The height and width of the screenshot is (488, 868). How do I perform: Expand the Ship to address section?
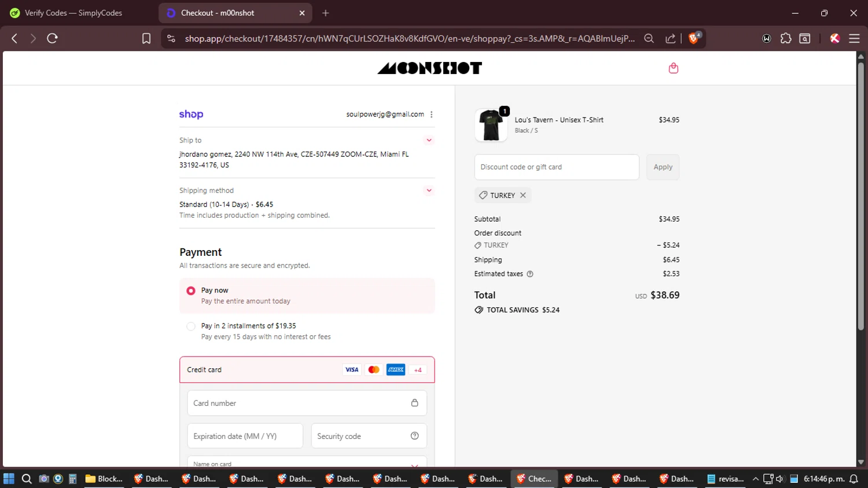click(429, 140)
